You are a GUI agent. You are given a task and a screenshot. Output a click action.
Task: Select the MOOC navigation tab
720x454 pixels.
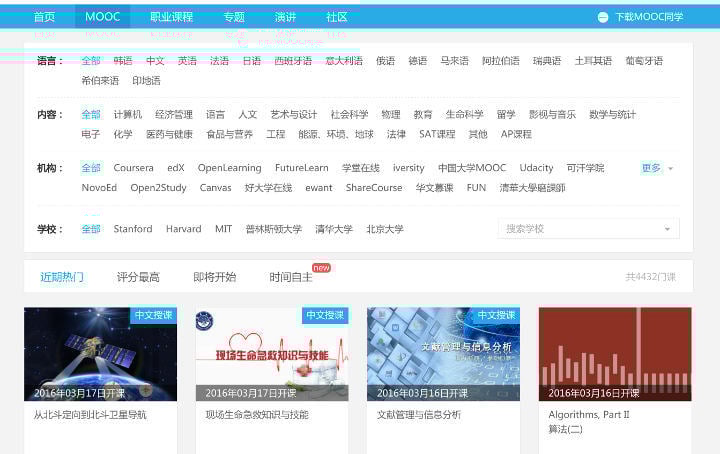coord(102,17)
